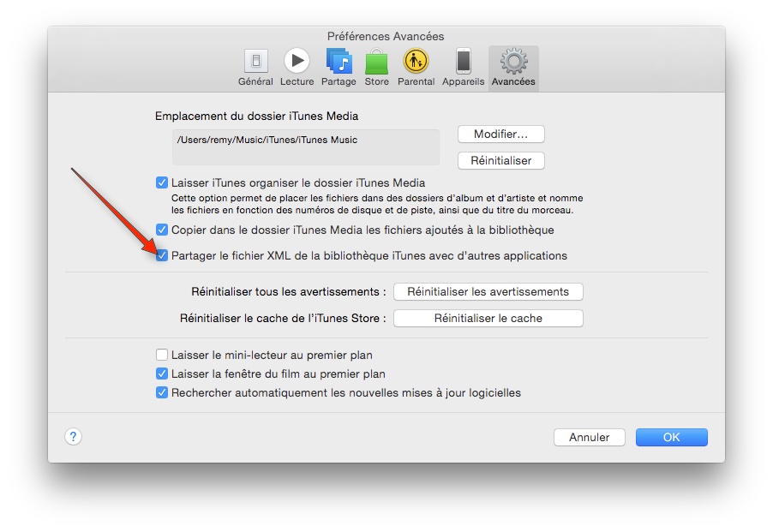
Task: Open the Parental controls icon
Action: coord(416,61)
